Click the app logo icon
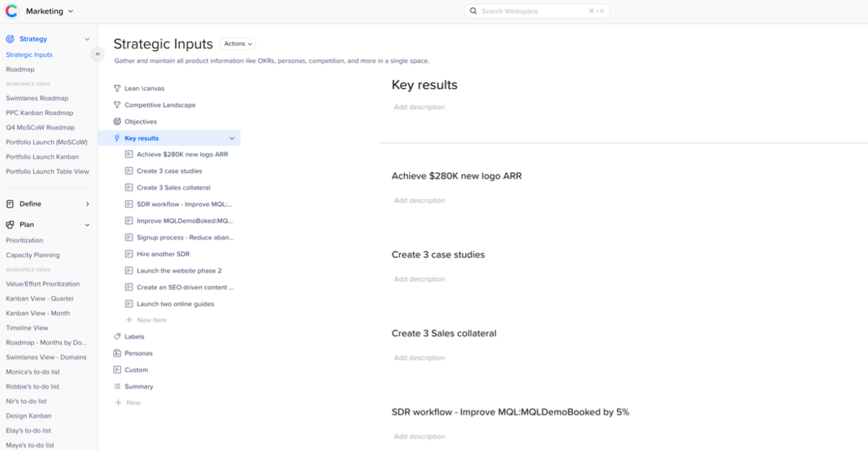This screenshot has width=868, height=452. (x=12, y=11)
